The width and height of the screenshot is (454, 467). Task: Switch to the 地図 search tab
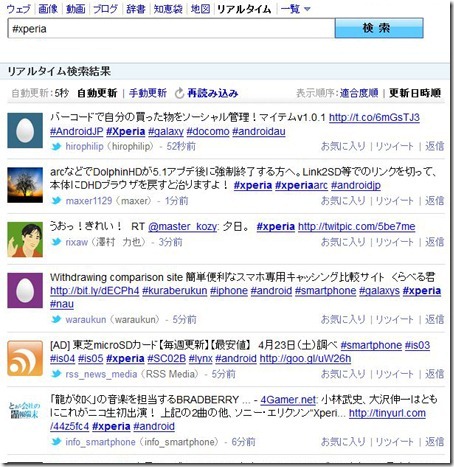coord(200,9)
